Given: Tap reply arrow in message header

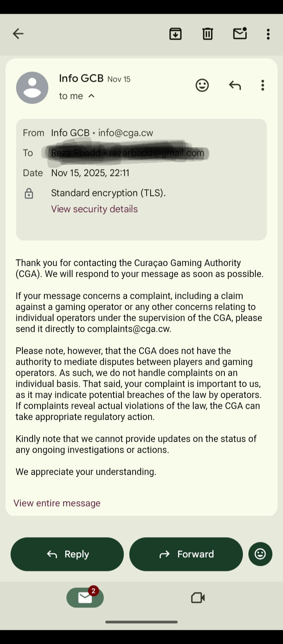Looking at the screenshot, I should (235, 85).
